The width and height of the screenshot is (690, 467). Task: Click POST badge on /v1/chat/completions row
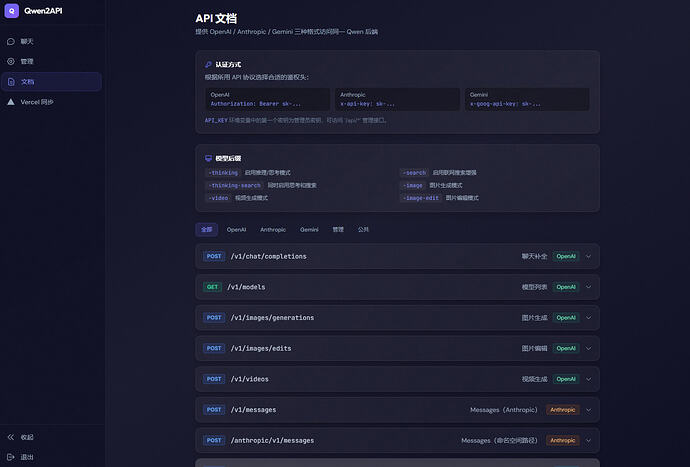(x=214, y=257)
